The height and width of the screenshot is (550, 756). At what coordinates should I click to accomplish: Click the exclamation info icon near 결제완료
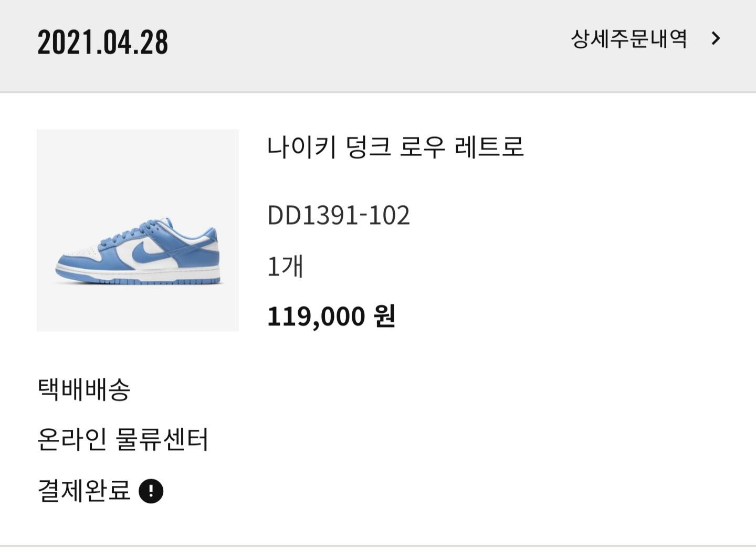pos(151,491)
